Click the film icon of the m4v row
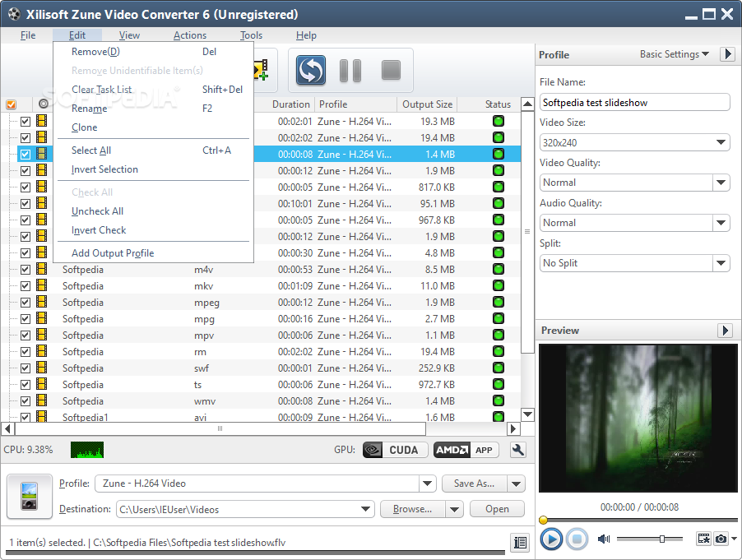The width and height of the screenshot is (742, 560). 42,269
